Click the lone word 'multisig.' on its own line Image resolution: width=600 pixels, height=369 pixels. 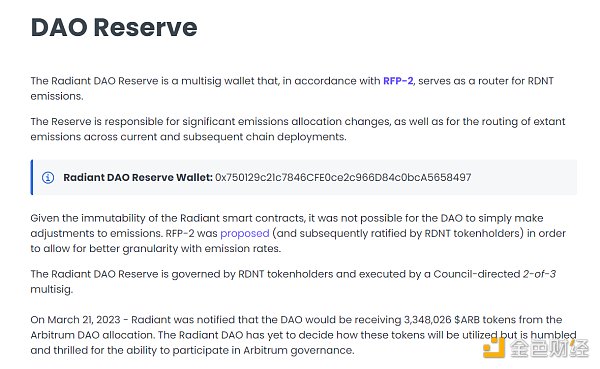pos(52,289)
